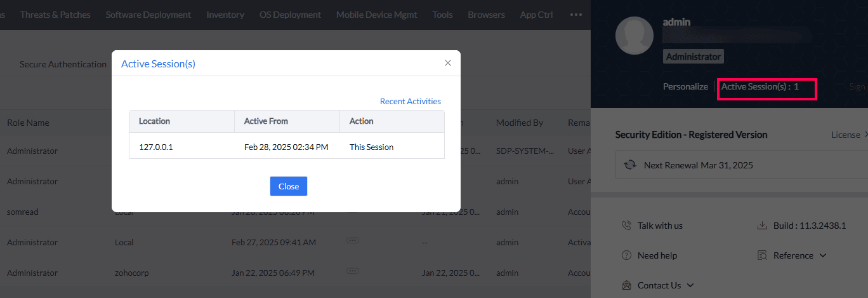
Task: Click Role Name column header
Action: coord(28,123)
